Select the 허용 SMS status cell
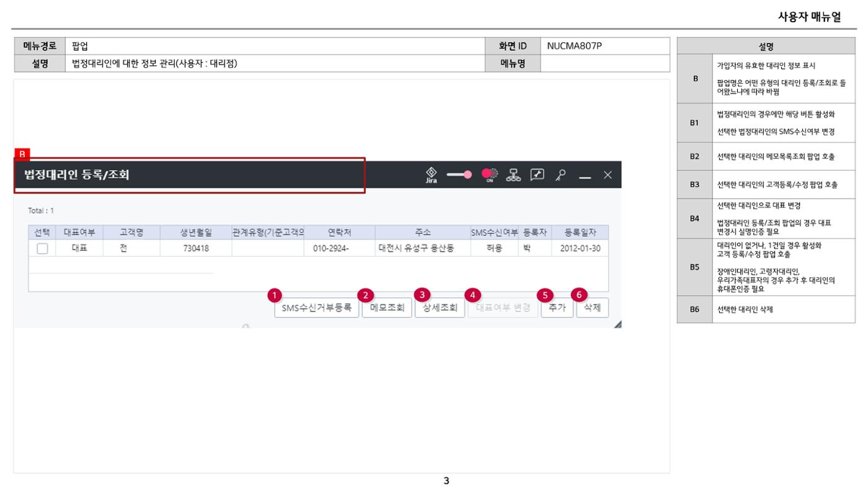868x489 pixels. (x=494, y=248)
